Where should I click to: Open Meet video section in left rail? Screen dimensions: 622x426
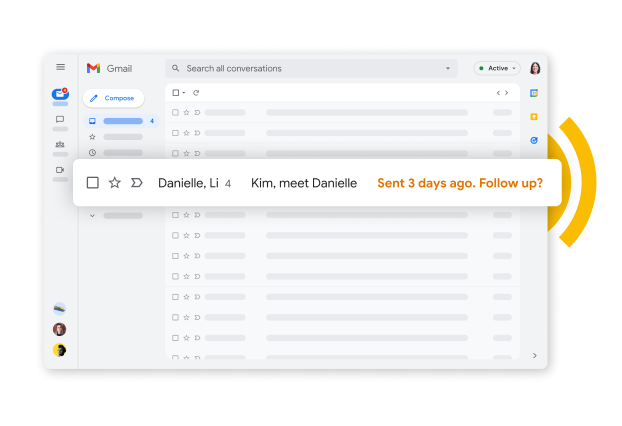pyautogui.click(x=60, y=170)
